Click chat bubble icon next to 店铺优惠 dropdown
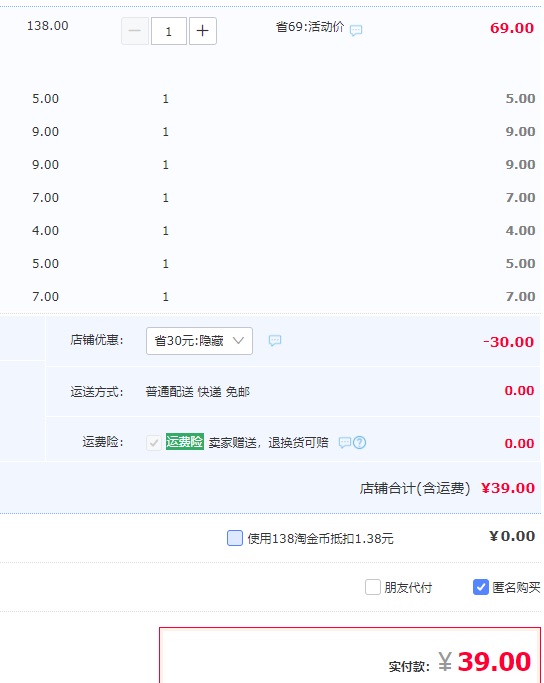Image resolution: width=544 pixels, height=683 pixels. (x=275, y=340)
